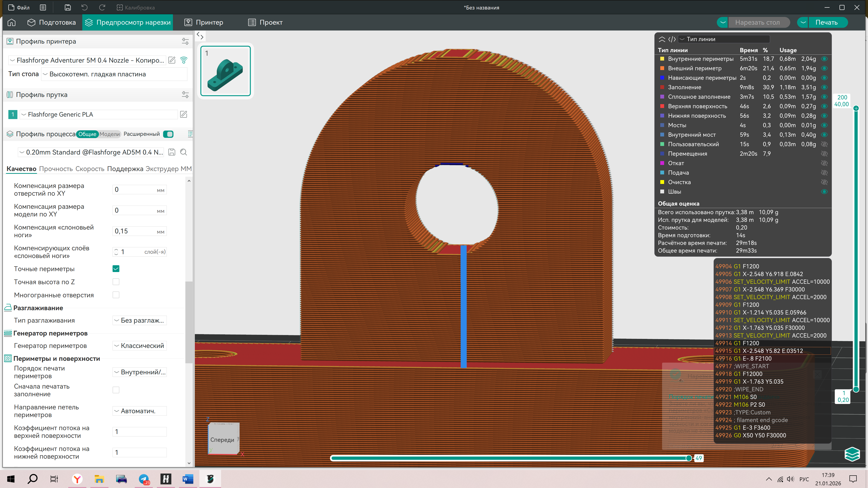
Task: Switch to the Подготовка tab
Action: point(52,23)
